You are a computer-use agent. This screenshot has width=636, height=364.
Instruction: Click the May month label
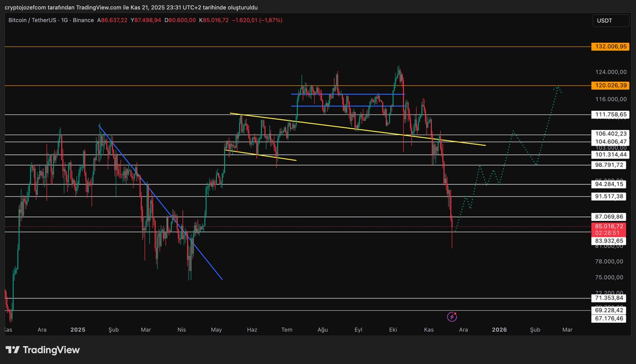(216, 330)
